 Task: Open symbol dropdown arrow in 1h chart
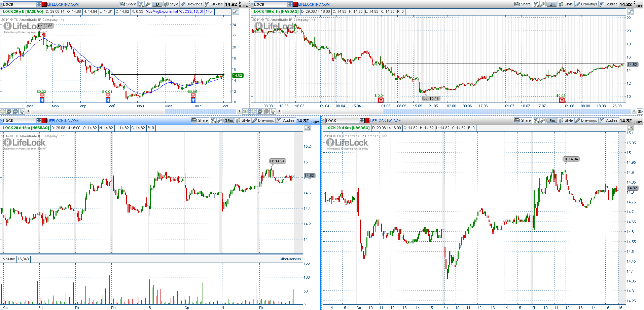pos(290,4)
